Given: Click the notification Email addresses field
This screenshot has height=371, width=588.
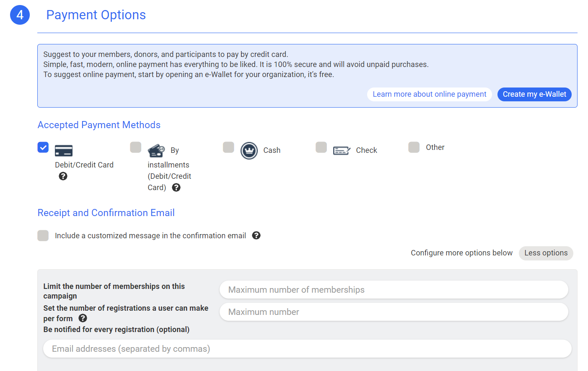Looking at the screenshot, I should (307, 349).
